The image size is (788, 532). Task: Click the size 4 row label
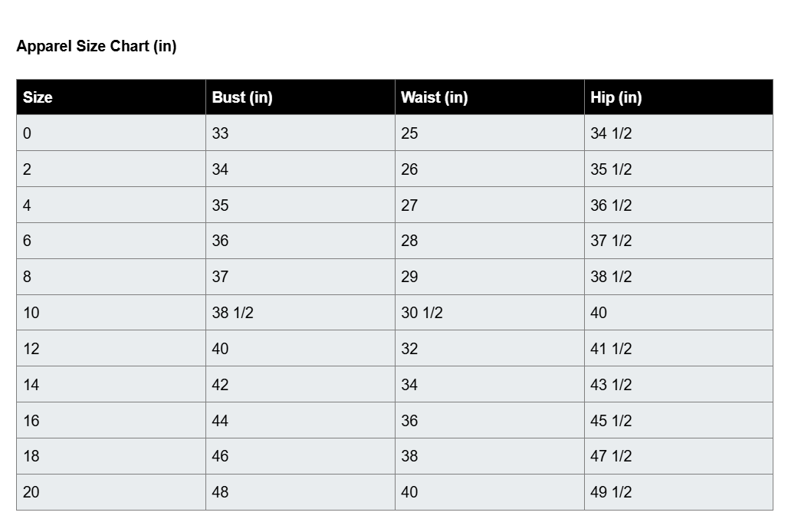[27, 205]
